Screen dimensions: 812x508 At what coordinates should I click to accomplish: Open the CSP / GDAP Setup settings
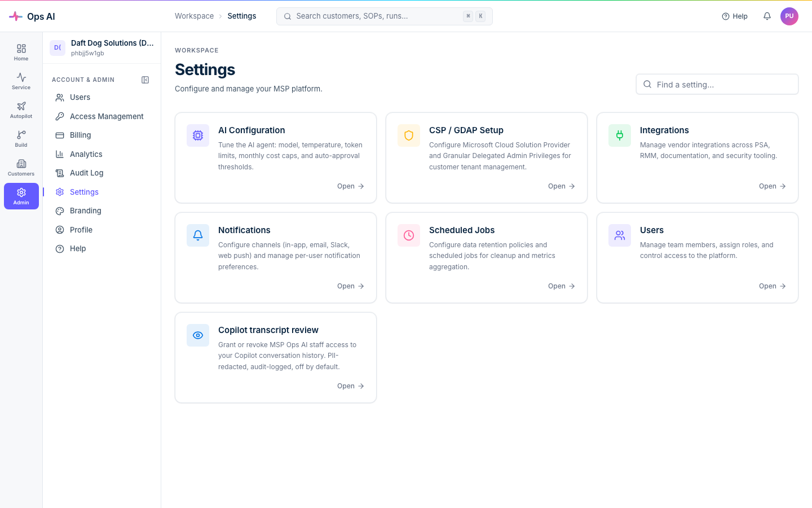point(562,186)
